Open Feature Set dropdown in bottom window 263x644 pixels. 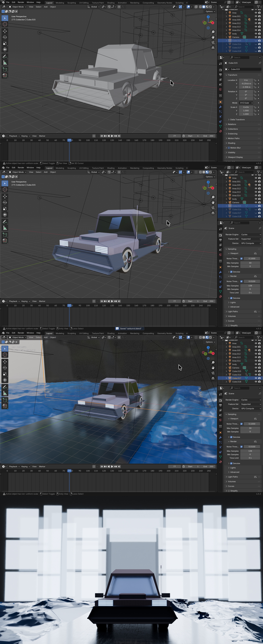251,404
